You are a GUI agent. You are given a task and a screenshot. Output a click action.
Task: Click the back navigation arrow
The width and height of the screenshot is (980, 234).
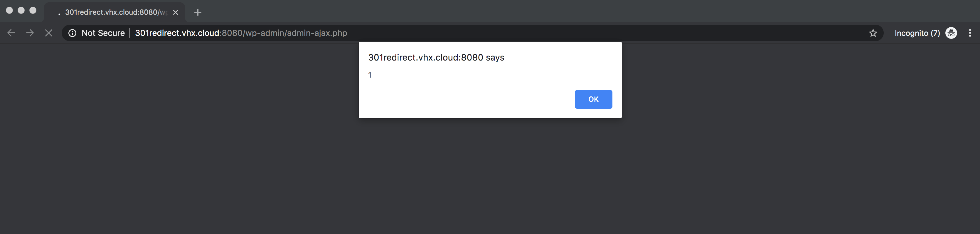point(11,33)
